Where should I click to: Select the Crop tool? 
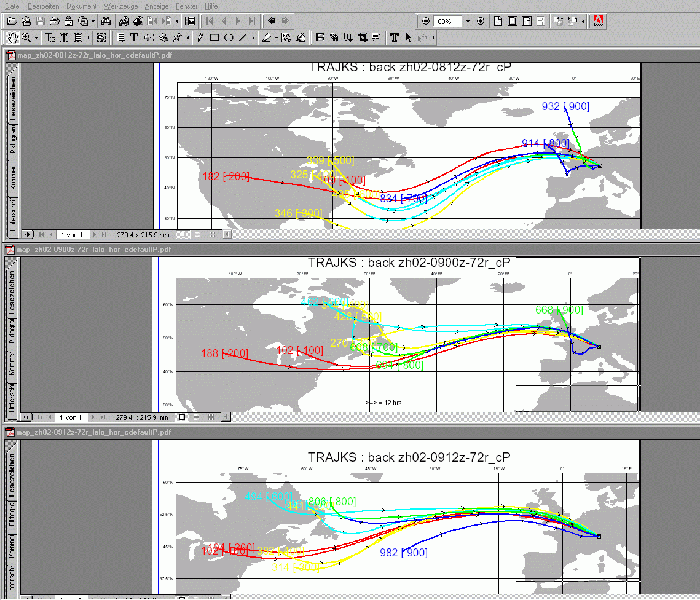pyautogui.click(x=363, y=37)
